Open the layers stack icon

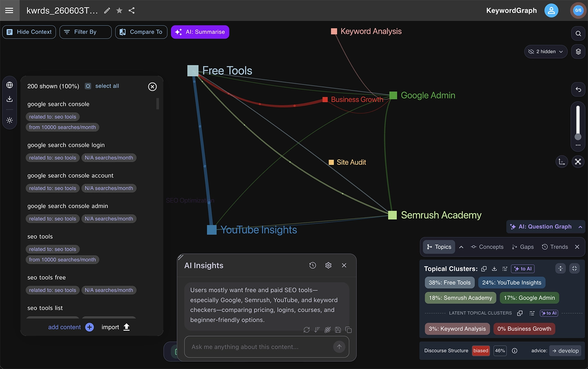click(578, 52)
